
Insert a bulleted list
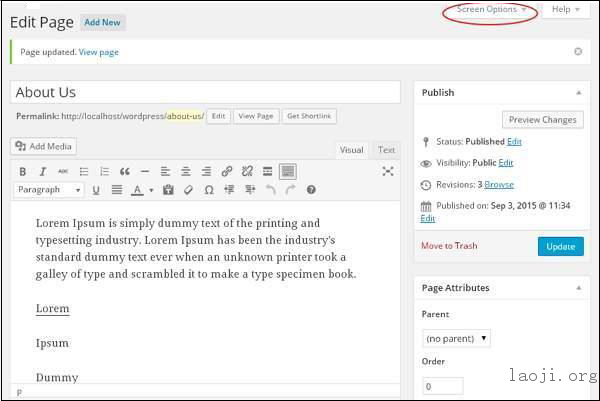pos(84,171)
